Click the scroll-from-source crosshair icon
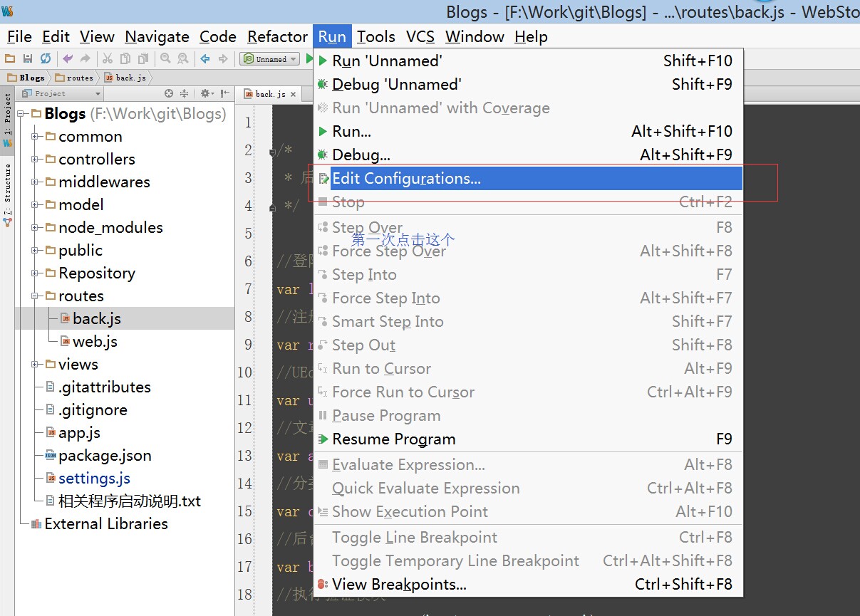This screenshot has height=616, width=860. [169, 93]
